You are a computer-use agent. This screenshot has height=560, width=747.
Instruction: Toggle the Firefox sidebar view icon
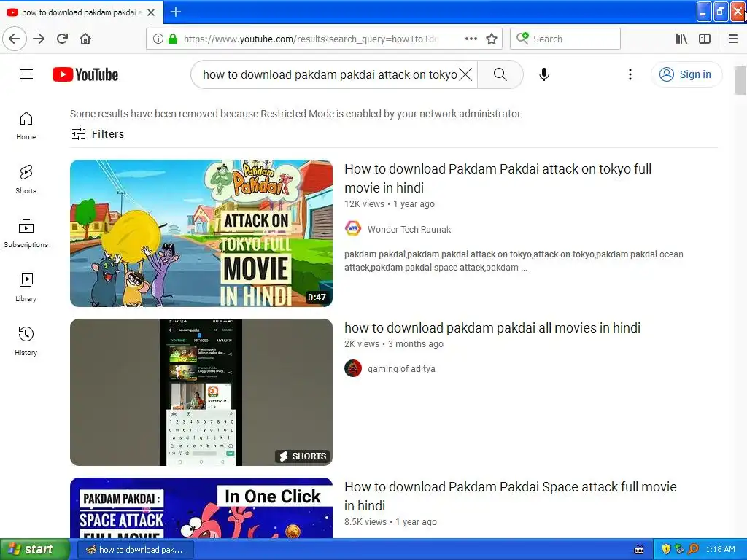tap(705, 39)
